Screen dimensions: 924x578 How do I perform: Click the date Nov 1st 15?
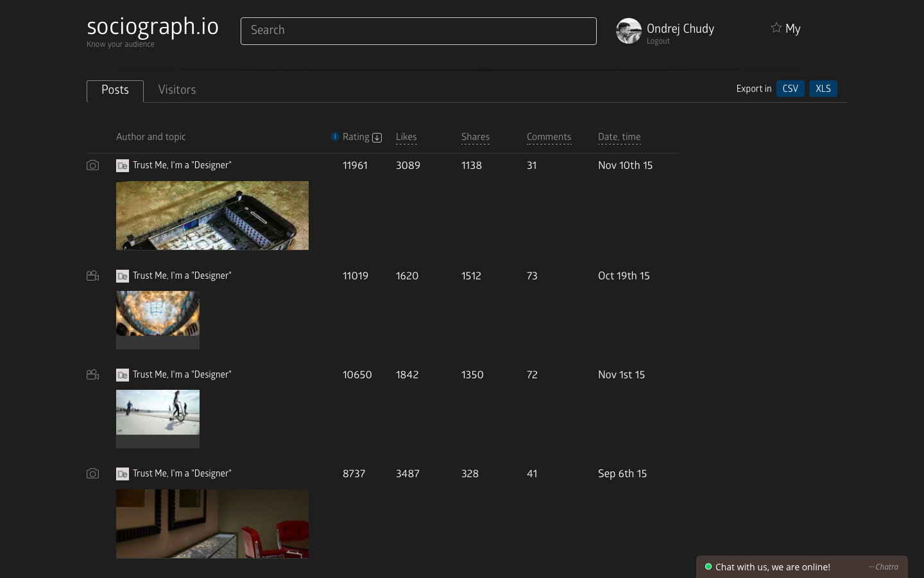click(621, 374)
